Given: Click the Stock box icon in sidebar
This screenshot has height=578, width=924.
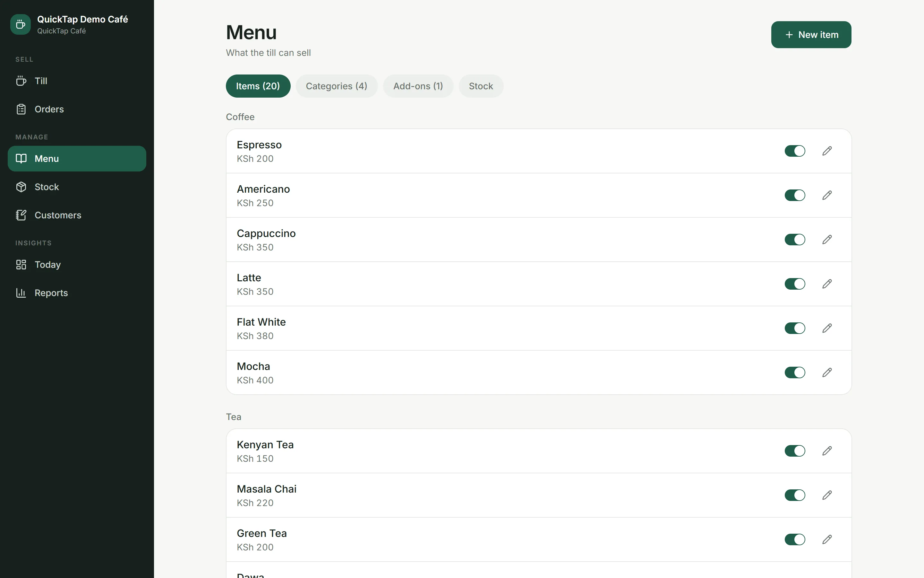Looking at the screenshot, I should 21,187.
